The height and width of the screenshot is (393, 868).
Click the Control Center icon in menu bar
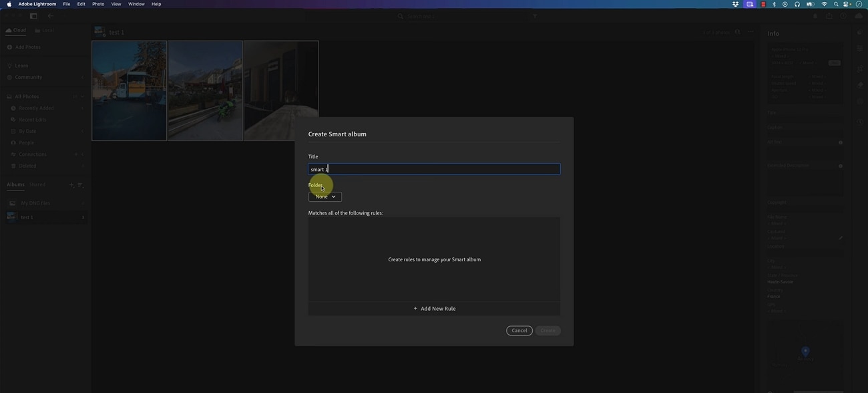tap(847, 4)
